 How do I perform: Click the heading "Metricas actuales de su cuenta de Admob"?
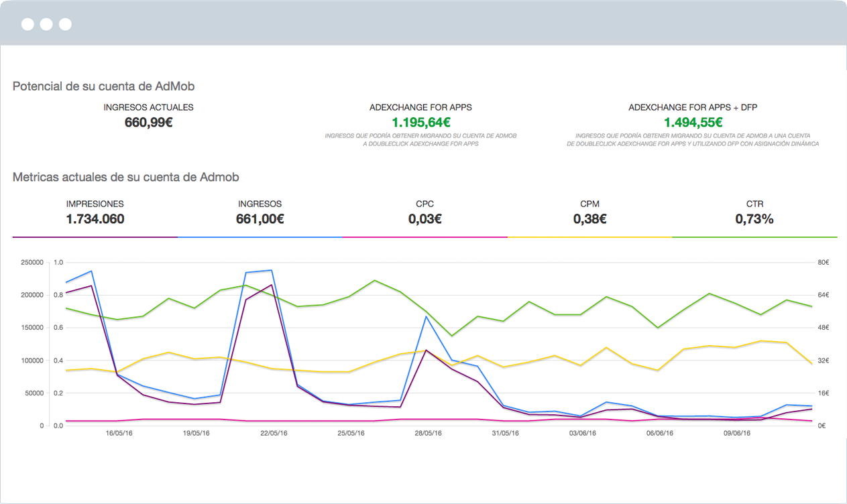126,177
